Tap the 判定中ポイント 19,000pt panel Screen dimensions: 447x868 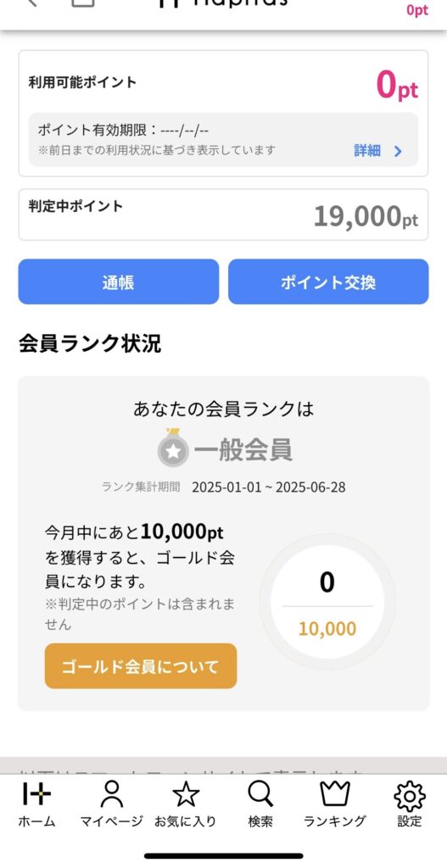tap(223, 214)
